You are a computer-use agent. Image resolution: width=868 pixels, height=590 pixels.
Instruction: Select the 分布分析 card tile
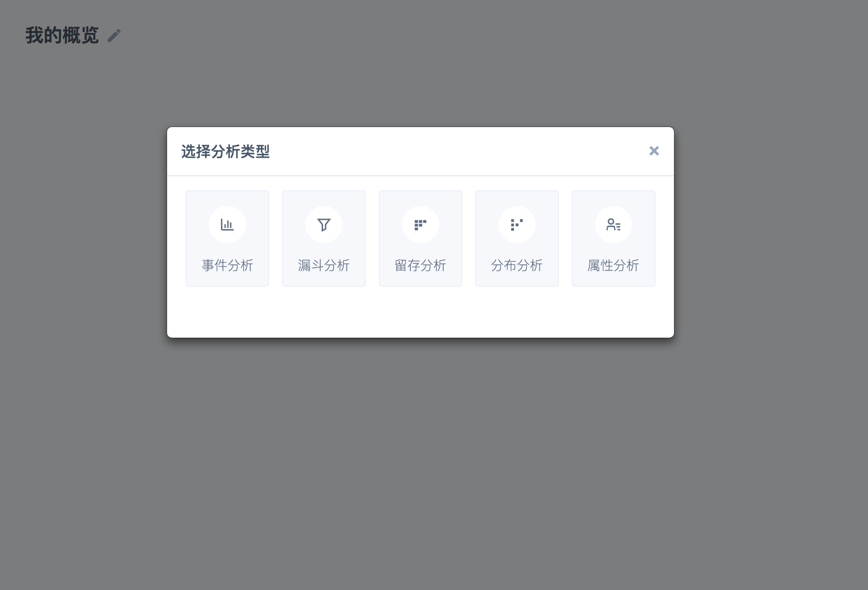[x=517, y=238]
